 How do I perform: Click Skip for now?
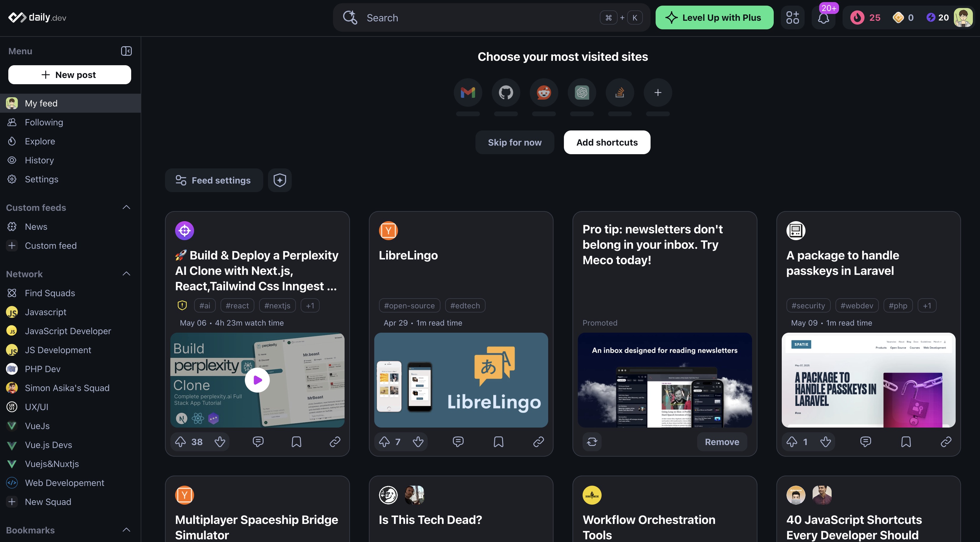[x=514, y=143]
